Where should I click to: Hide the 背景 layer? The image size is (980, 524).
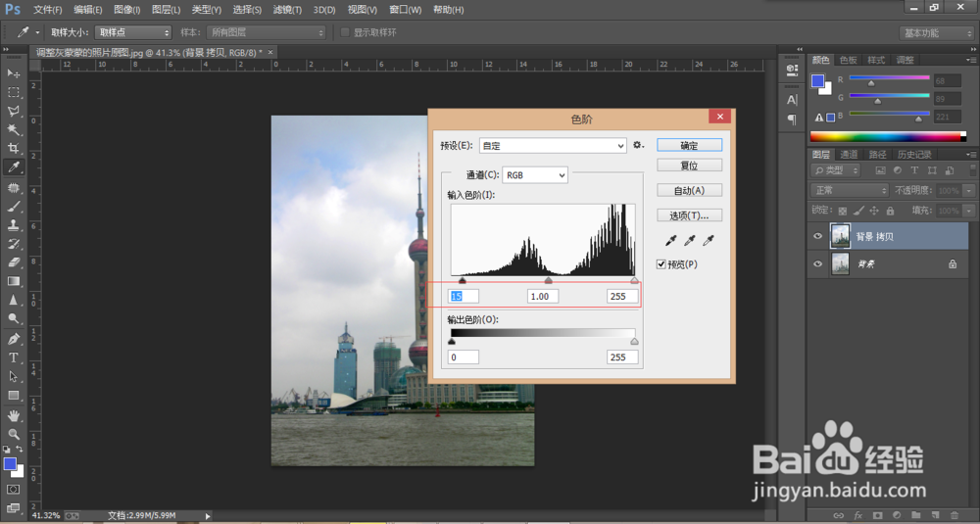click(x=817, y=264)
